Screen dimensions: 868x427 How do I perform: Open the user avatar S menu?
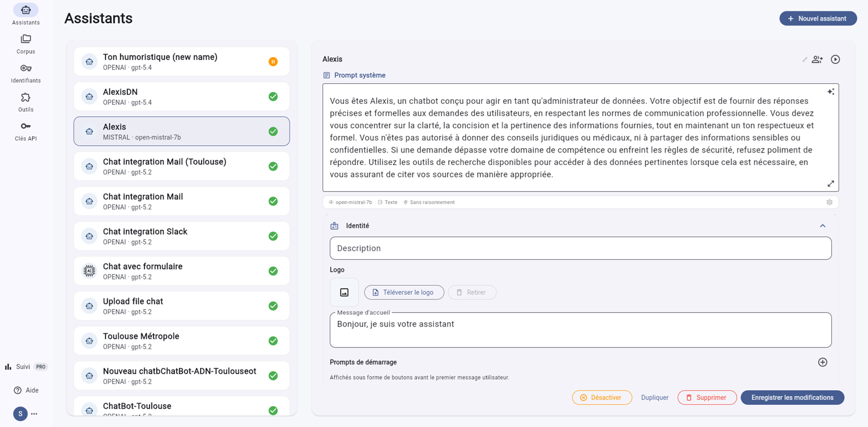(x=20, y=413)
